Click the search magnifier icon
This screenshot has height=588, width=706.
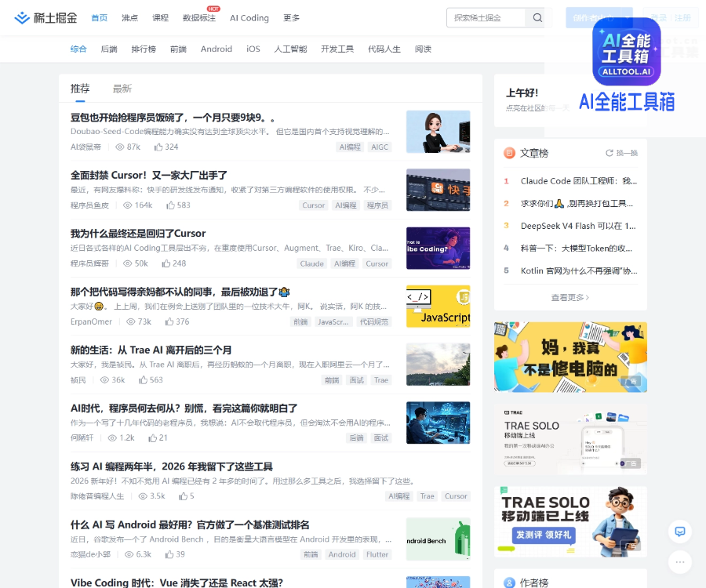click(537, 17)
